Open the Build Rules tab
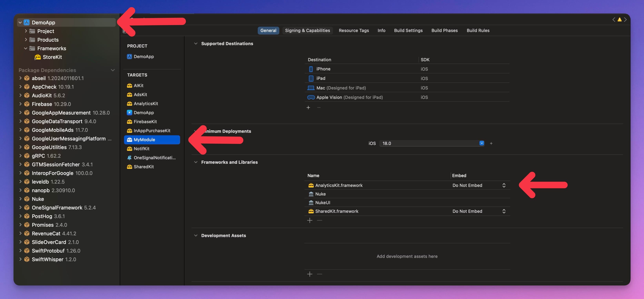This screenshot has height=299, width=644. click(478, 31)
